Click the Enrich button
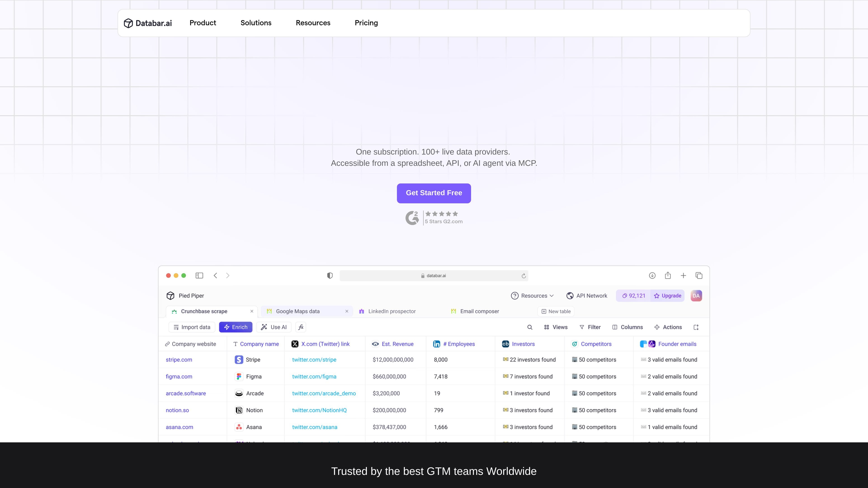The height and width of the screenshot is (488, 868). (x=236, y=327)
